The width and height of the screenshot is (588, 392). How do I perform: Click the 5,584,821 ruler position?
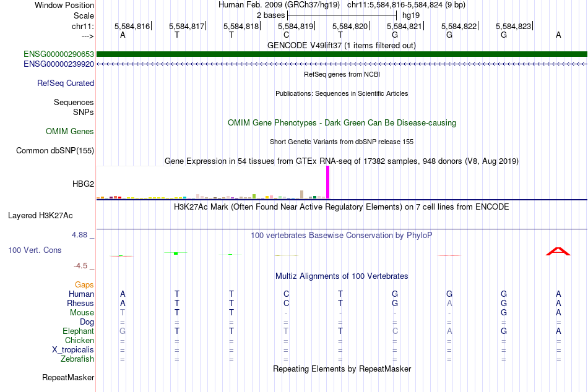pos(404,26)
